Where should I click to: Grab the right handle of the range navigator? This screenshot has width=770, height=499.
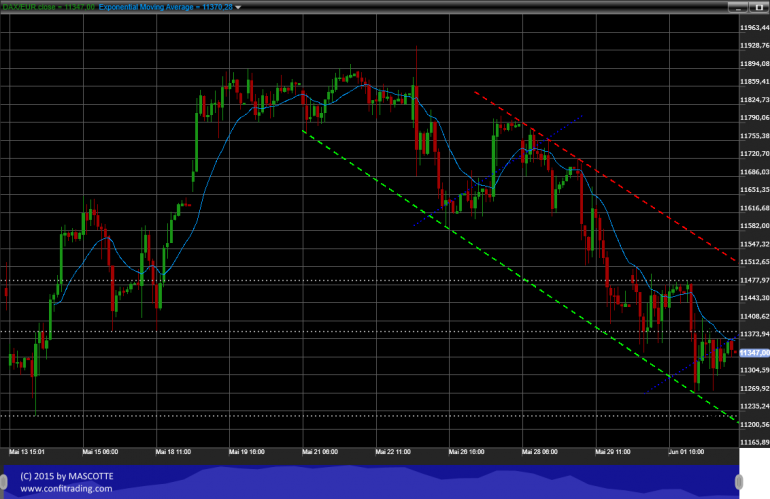[739, 482]
